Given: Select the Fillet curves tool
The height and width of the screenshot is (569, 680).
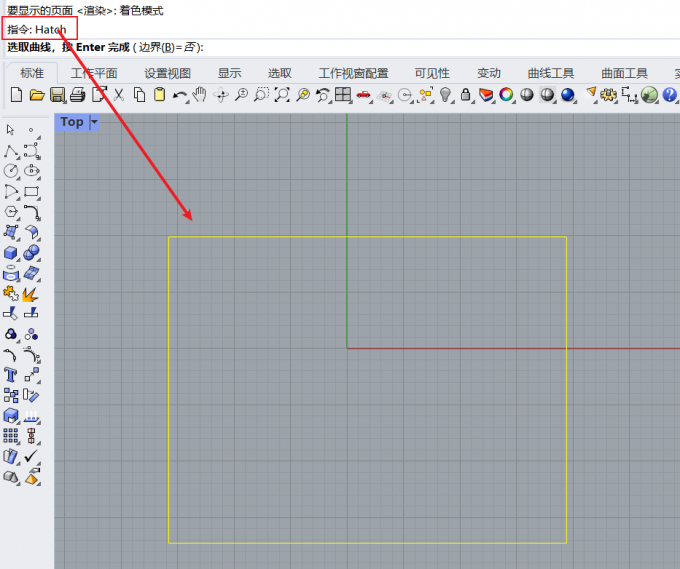Looking at the screenshot, I should (32, 212).
